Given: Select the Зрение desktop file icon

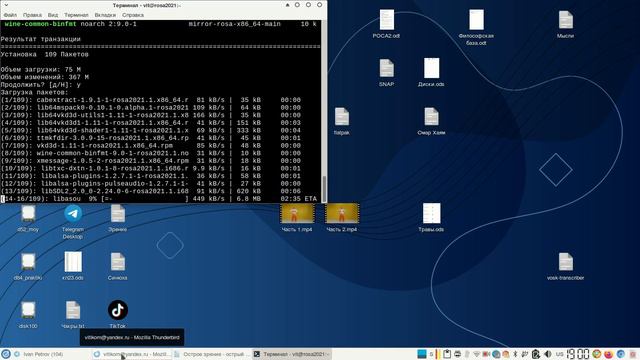Looking at the screenshot, I should 118,218.
